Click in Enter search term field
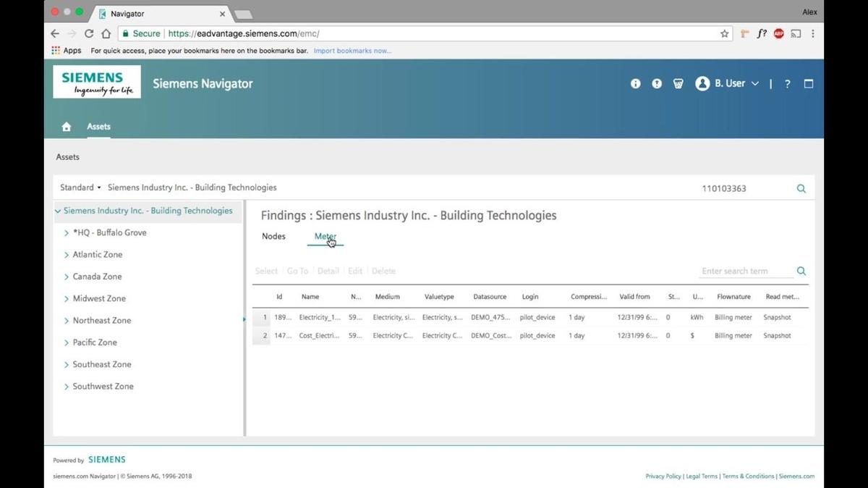Viewport: 868px width, 488px height. click(x=746, y=271)
